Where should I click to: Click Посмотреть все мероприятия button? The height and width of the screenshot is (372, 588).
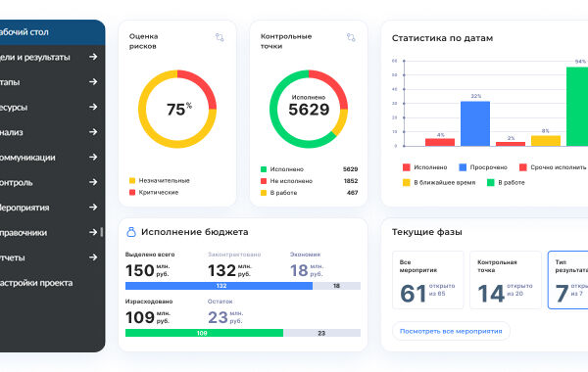point(451,331)
